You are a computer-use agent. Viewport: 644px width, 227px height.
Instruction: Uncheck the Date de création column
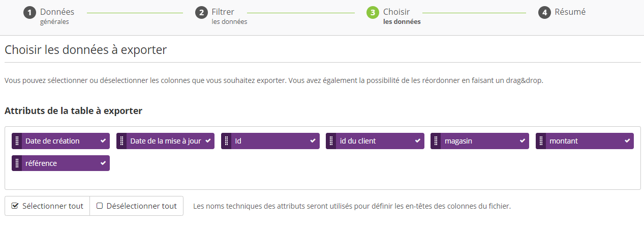[103, 141]
